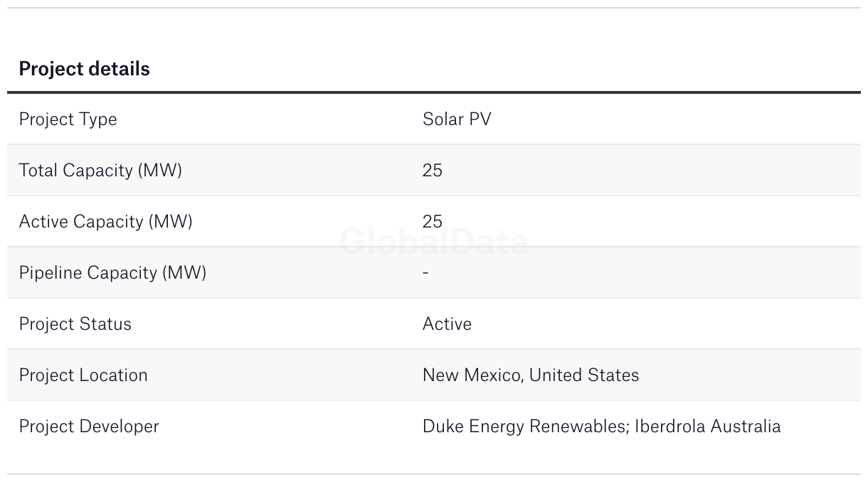The height and width of the screenshot is (482, 868).
Task: Click the faint GlobalData watermark
Action: click(434, 242)
